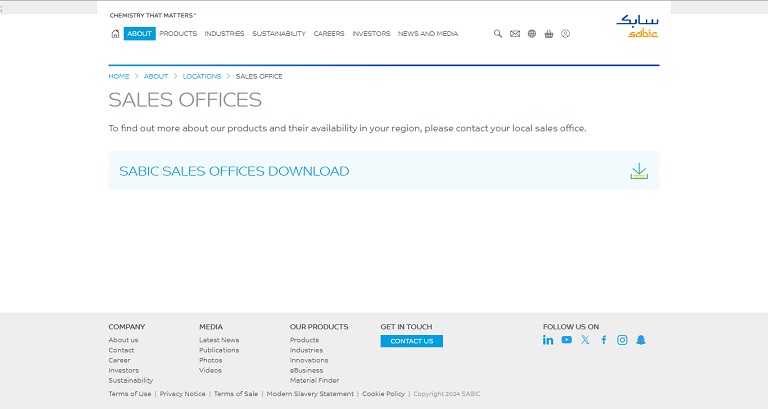Go to Locations breadcrumb link

coord(202,76)
